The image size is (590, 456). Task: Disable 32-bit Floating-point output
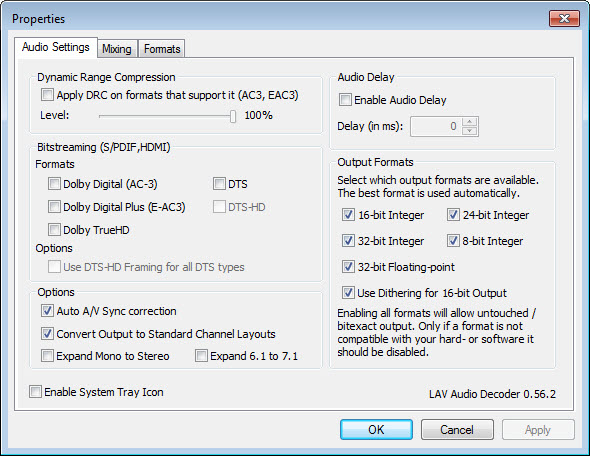[x=348, y=267]
